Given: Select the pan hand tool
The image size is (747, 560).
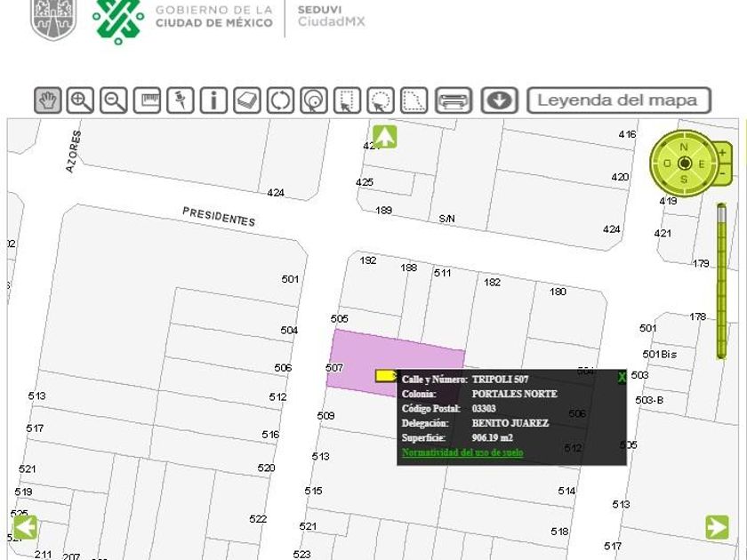Looking at the screenshot, I should point(48,100).
